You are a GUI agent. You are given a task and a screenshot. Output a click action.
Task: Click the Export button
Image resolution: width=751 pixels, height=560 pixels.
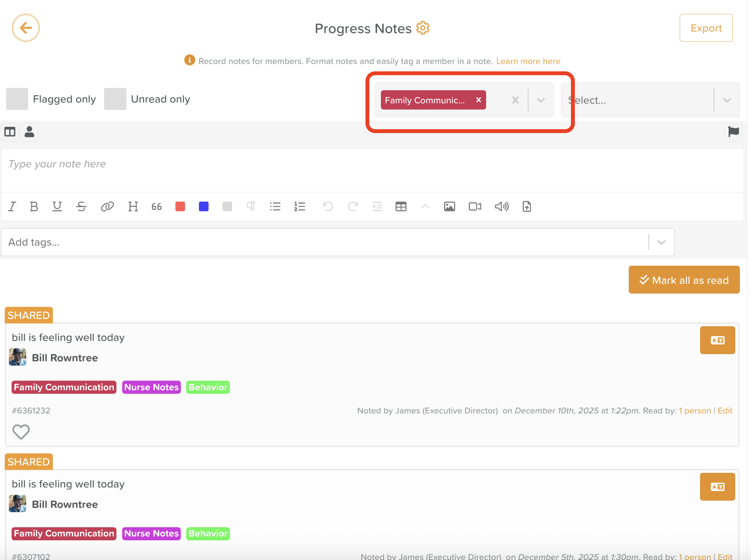(x=706, y=28)
